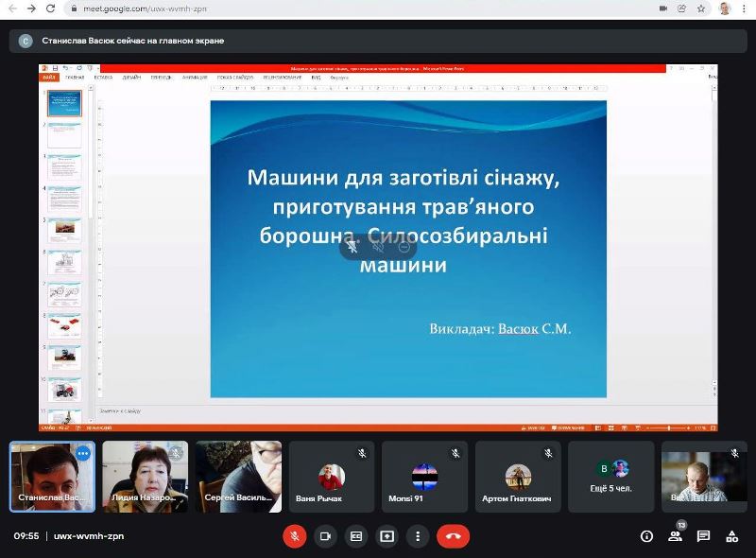Bookmark this page with the star icon

(x=701, y=9)
